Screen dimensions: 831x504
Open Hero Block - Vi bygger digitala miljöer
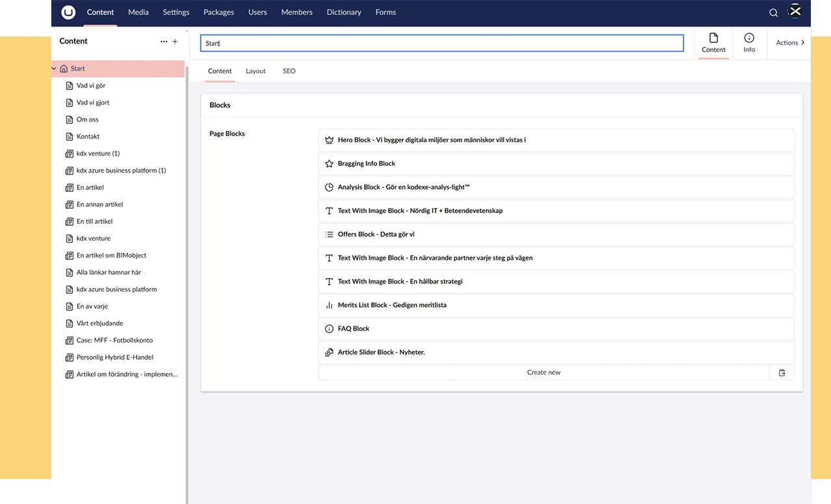tap(556, 140)
